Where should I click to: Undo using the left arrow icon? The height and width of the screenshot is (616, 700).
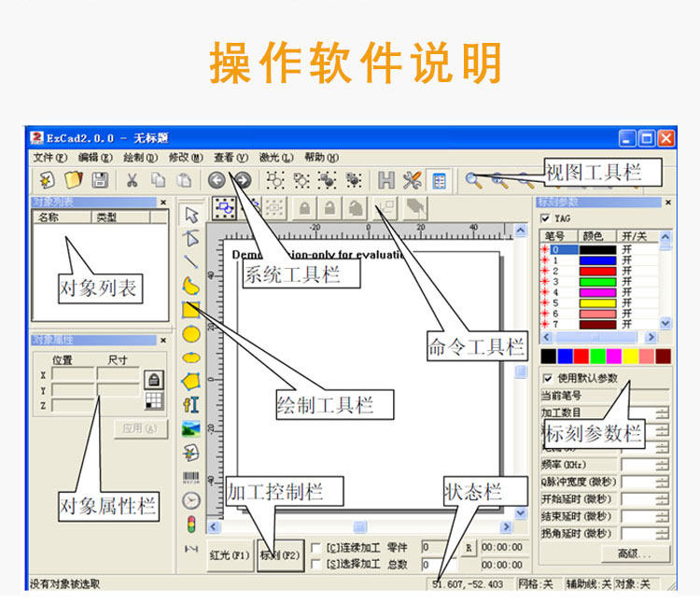pos(217,180)
